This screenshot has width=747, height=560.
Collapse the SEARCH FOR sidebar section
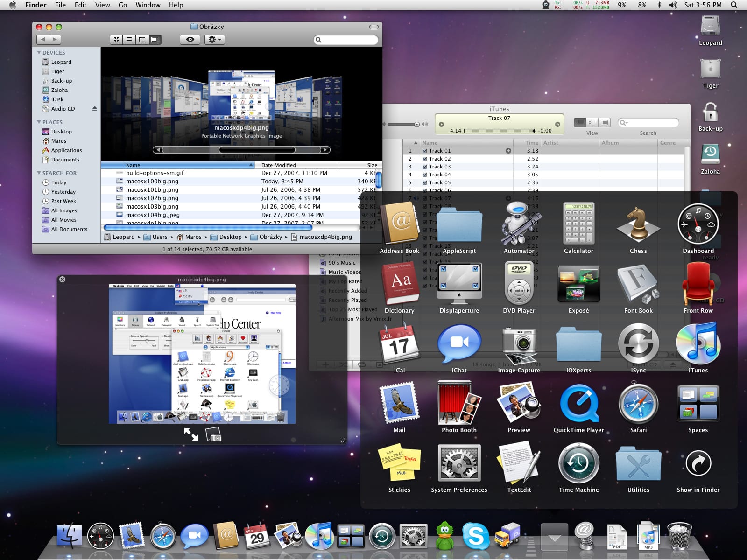coord(39,173)
